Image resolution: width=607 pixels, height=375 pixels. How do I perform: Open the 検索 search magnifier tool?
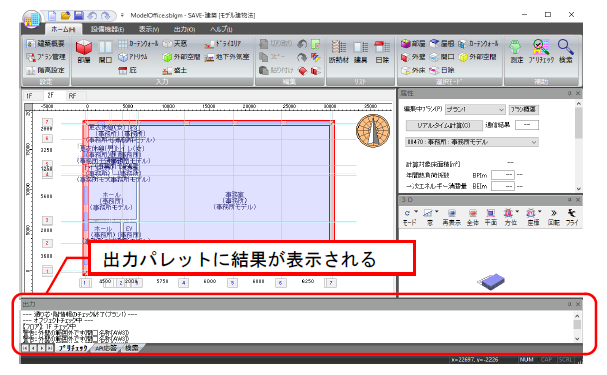pos(565,51)
